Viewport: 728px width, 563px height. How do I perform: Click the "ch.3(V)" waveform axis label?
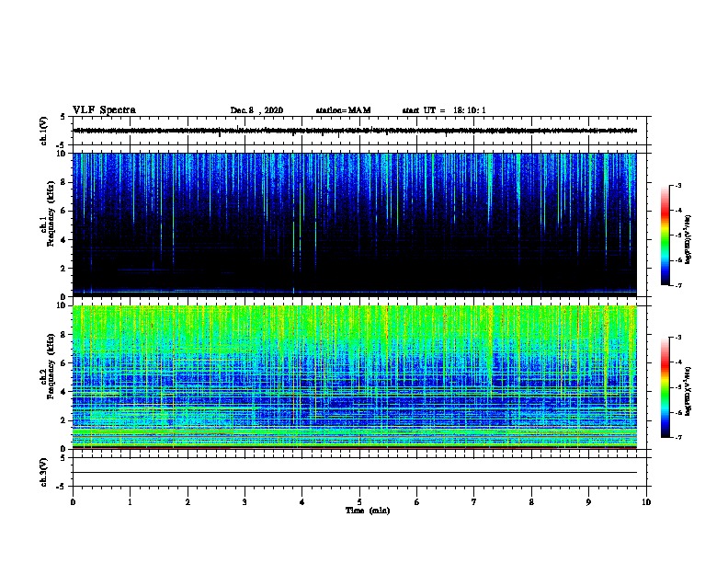click(x=43, y=472)
